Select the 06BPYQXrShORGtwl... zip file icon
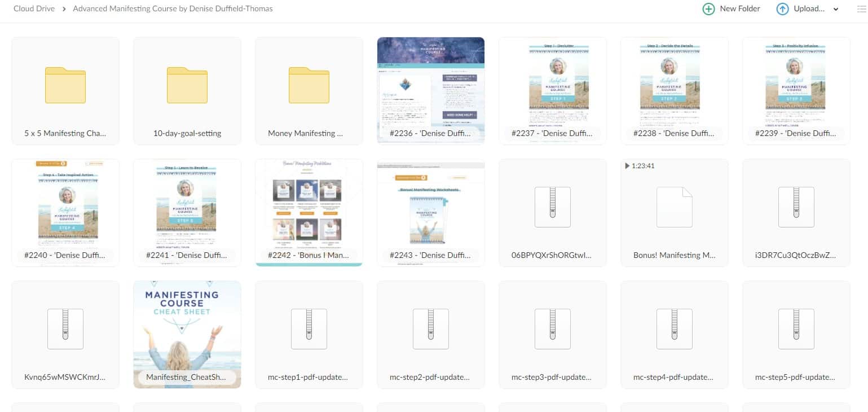Screen dimensions: 868x412 click(x=553, y=207)
